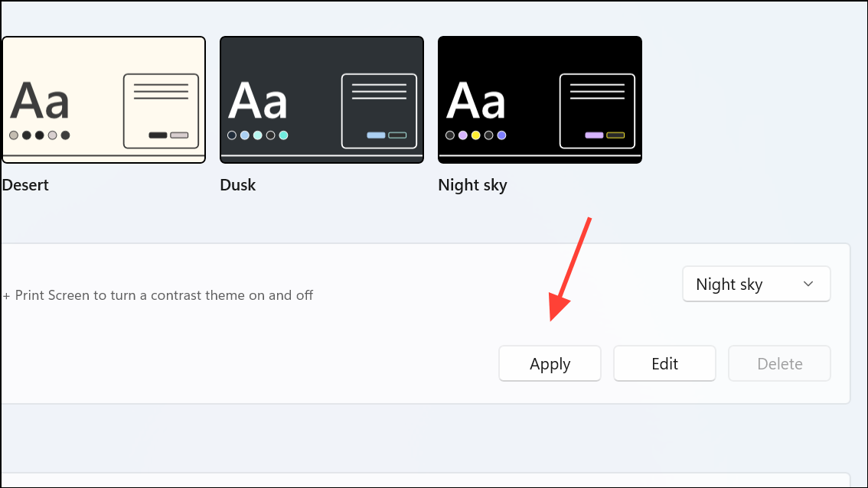Select the Night sky theme thumbnail
This screenshot has height=488, width=868.
coord(540,99)
